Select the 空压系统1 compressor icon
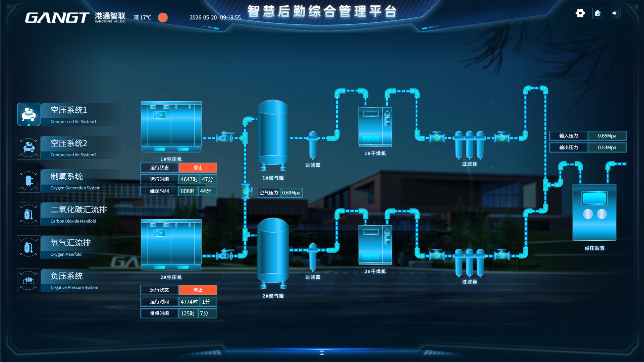 (29, 114)
